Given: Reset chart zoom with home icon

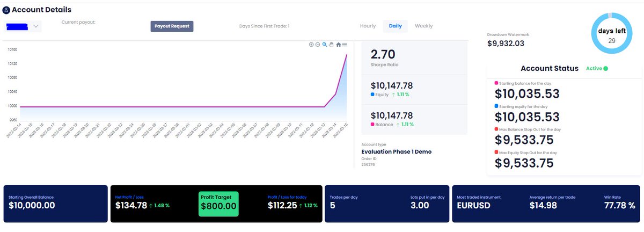Looking at the screenshot, I should pos(339,45).
